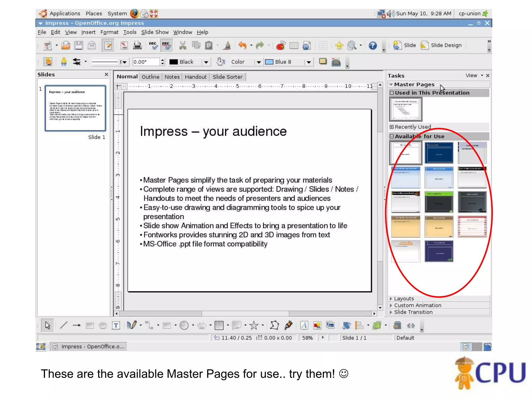This screenshot has height=399, width=532.
Task: Collapse the Available for Use section
Action: (x=392, y=136)
